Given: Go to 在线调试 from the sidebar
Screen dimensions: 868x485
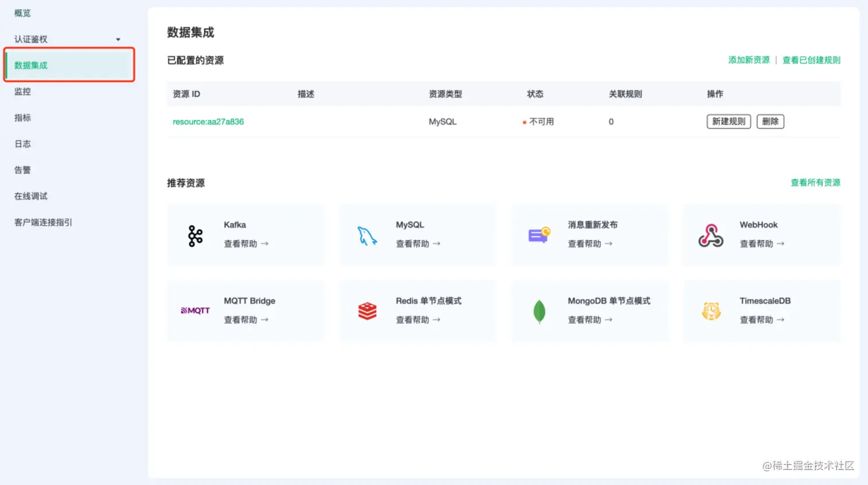Looking at the screenshot, I should click(30, 196).
